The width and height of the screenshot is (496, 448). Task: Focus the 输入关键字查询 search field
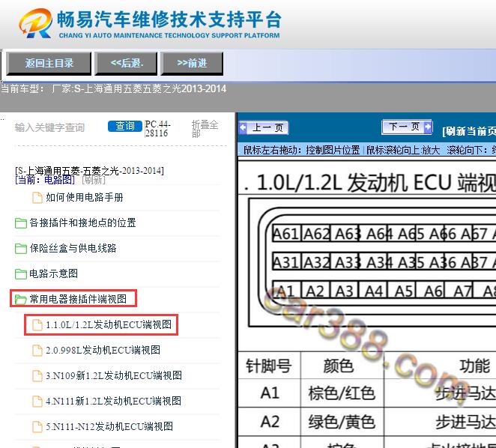[50, 127]
